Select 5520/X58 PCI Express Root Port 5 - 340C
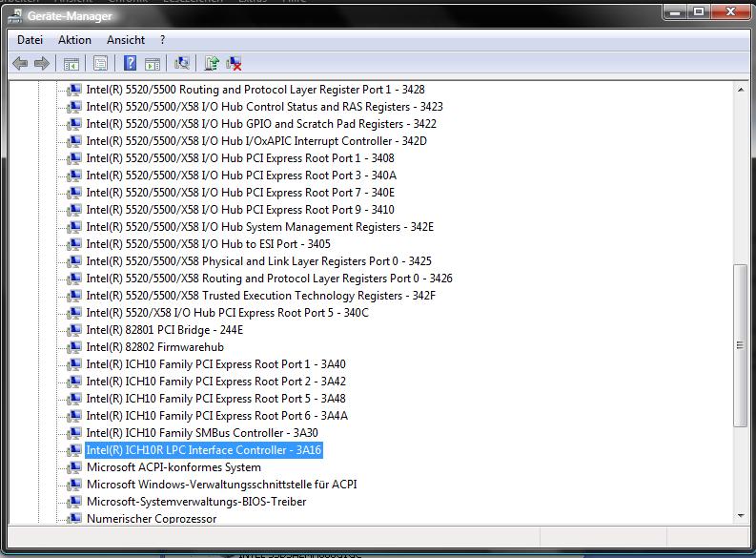Screen dimensions: 756x558 (x=227, y=313)
